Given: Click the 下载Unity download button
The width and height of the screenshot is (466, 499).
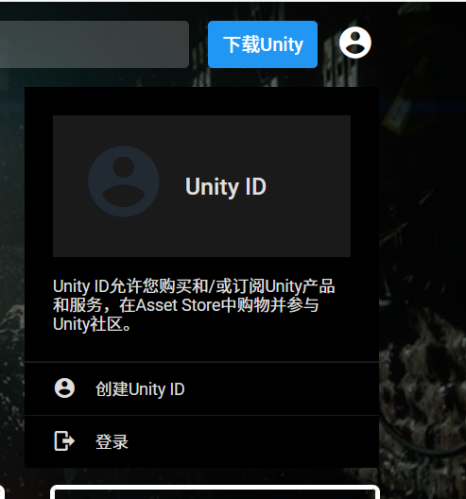Looking at the screenshot, I should tap(263, 44).
